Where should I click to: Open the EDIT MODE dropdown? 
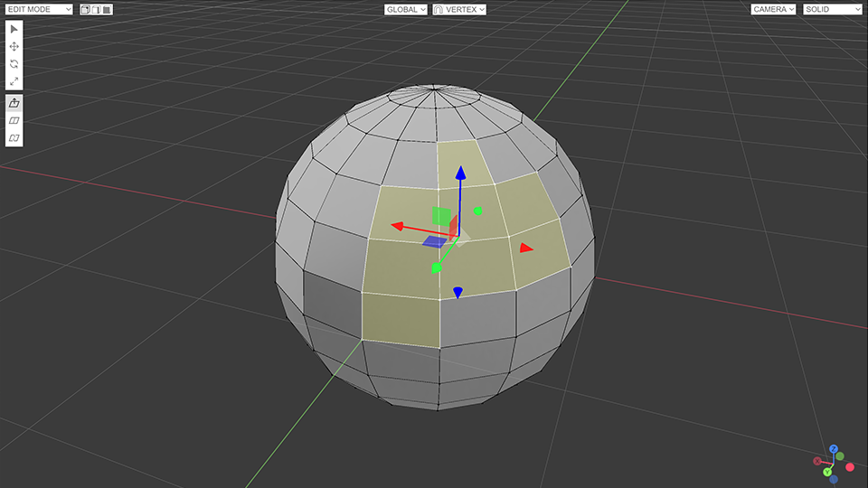tap(39, 9)
